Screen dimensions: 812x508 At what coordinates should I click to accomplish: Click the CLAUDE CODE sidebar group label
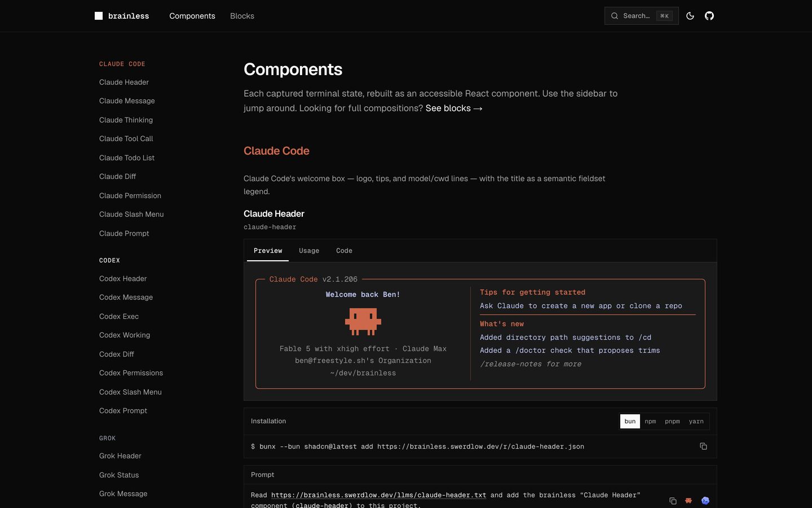[x=122, y=64]
